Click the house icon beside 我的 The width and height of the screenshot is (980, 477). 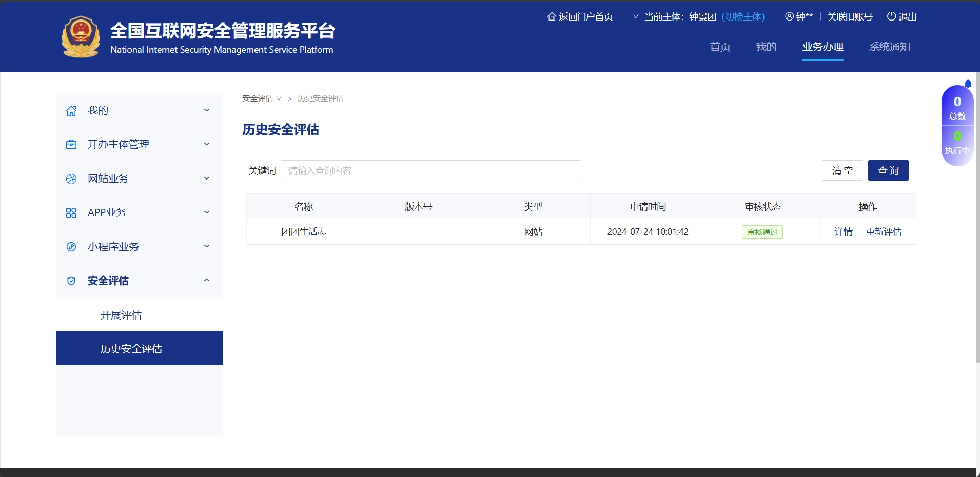[x=71, y=111]
